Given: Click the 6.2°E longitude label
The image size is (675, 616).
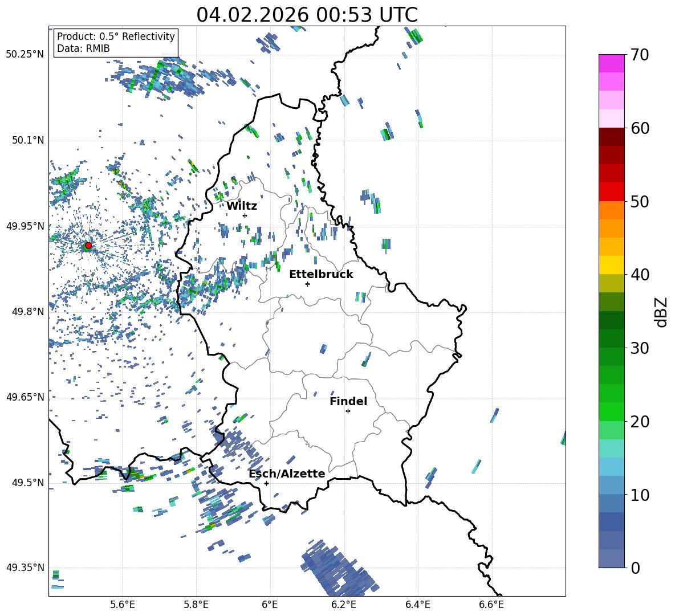Looking at the screenshot, I should pyautogui.click(x=344, y=605).
